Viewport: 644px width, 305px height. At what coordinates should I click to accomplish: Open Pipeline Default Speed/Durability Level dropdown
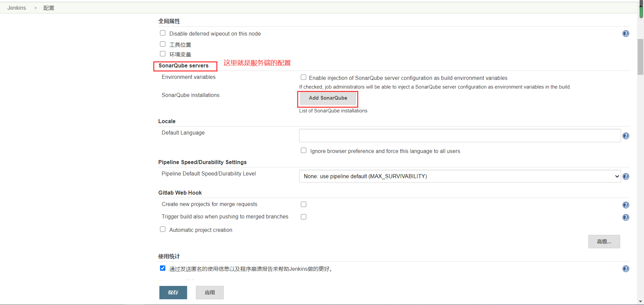pos(460,176)
